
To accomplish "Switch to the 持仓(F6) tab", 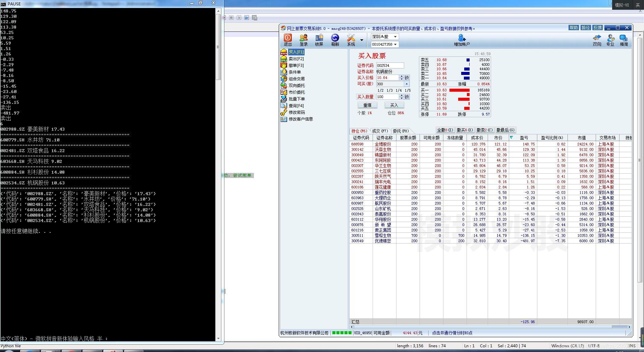I will [x=359, y=131].
